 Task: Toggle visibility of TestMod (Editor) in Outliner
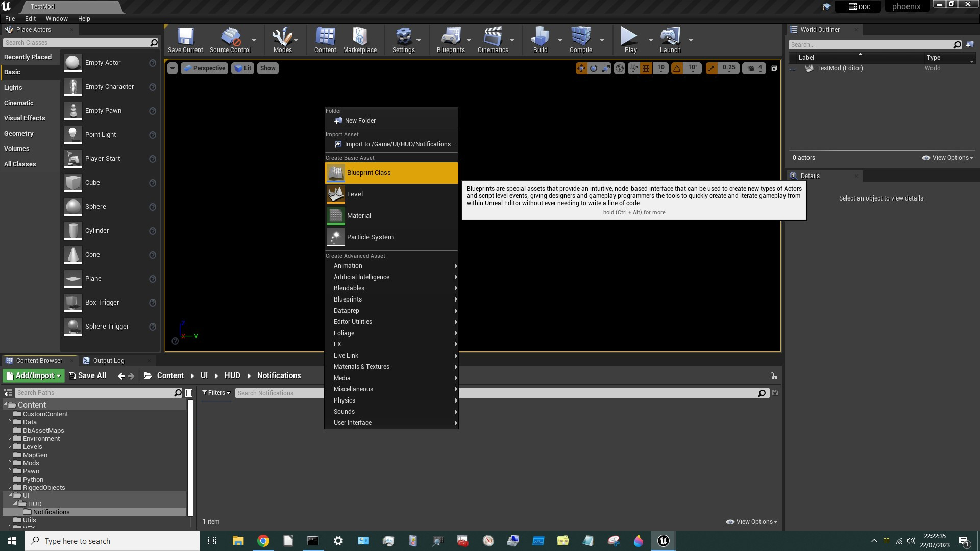[x=793, y=68]
